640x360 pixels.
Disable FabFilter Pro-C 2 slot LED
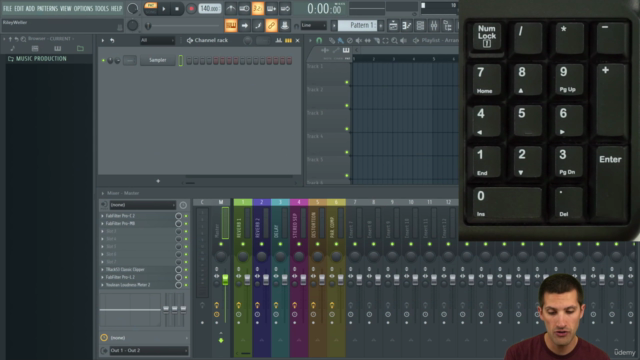(186, 216)
